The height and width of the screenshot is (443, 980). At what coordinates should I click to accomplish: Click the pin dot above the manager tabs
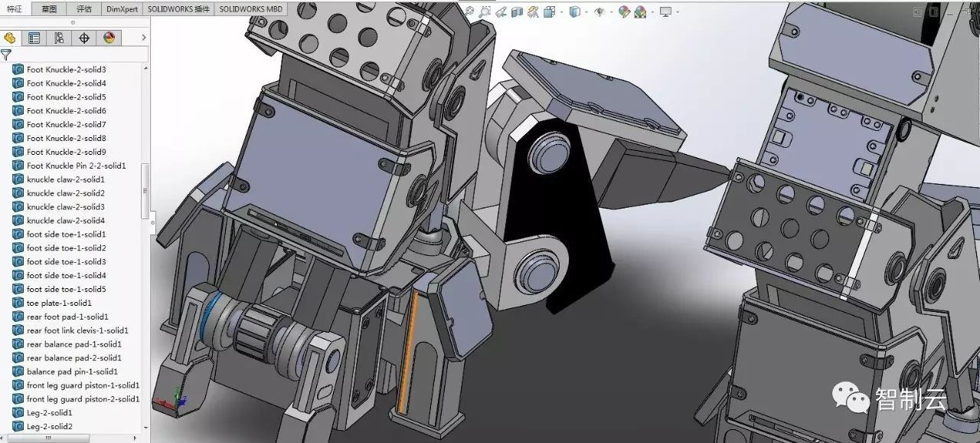(73, 22)
